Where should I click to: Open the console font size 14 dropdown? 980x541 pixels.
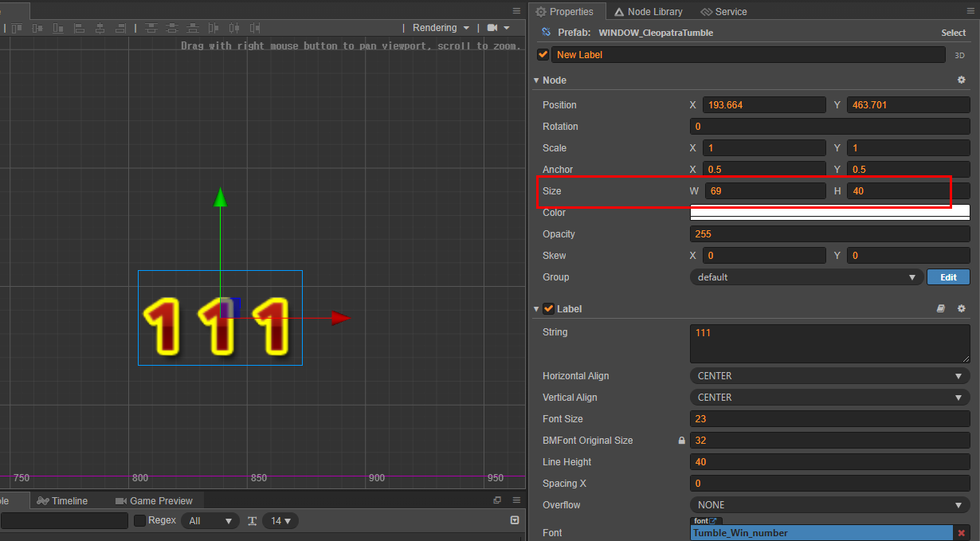280,520
